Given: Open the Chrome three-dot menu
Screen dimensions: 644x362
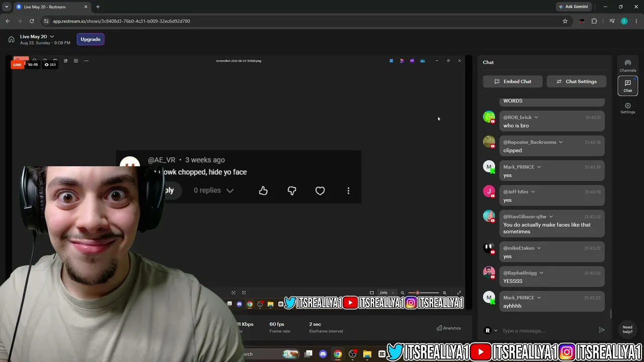Looking at the screenshot, I should pyautogui.click(x=636, y=21).
